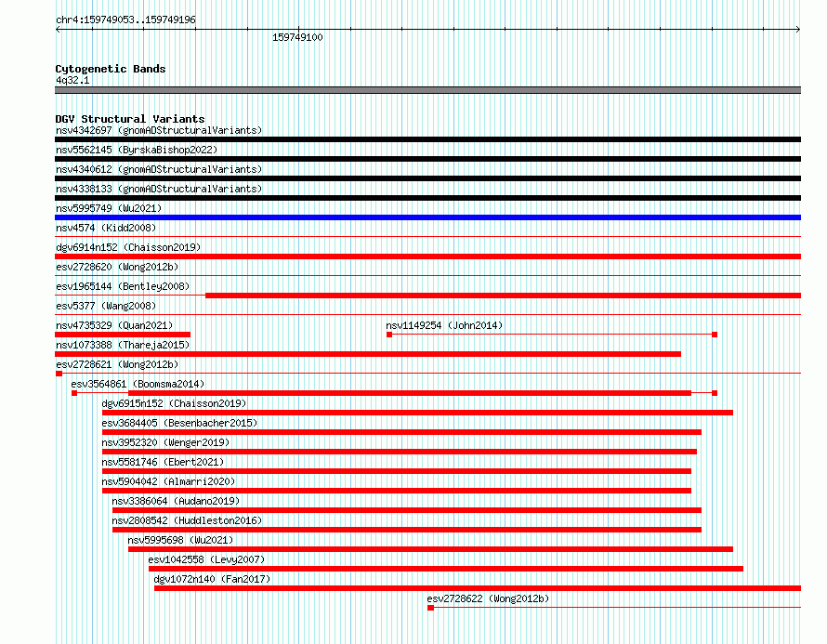Select esv2728621 (Wong2012b) variant label

point(117,364)
